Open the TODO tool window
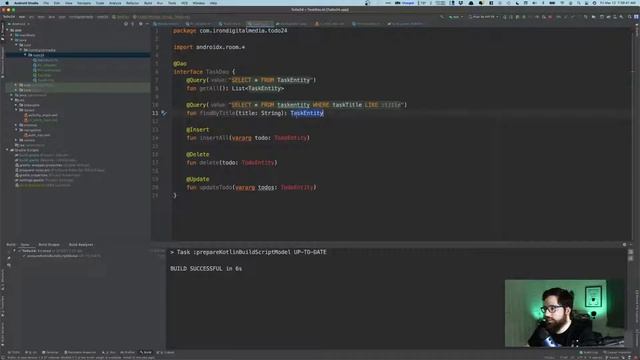 [14, 352]
